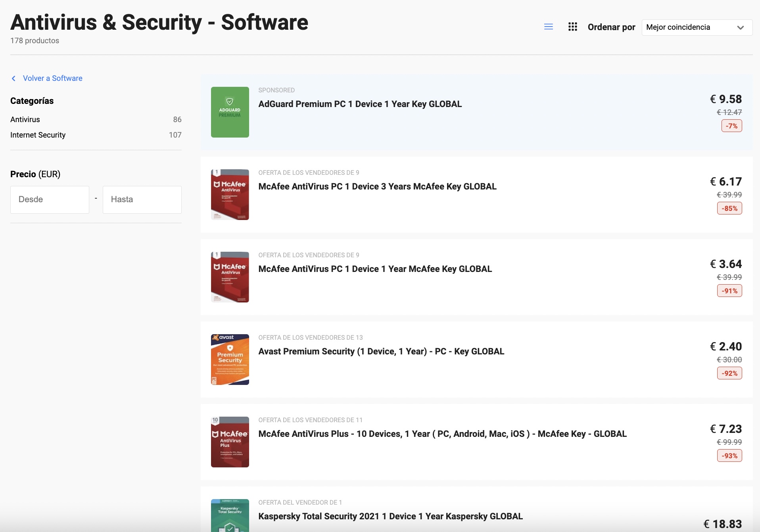Open McAfee AntiVirus 1 Year product image

click(230, 277)
